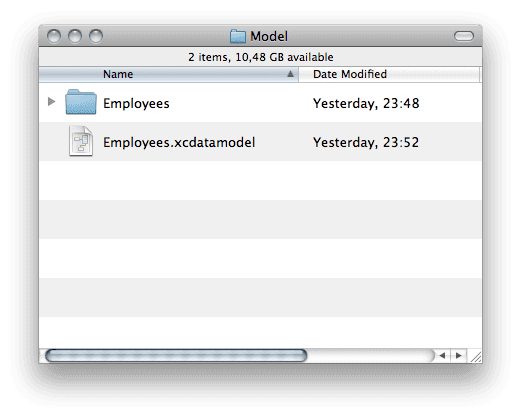This screenshot has height=418, width=520.
Task: Click the Yesterday, 23:48 date entry
Action: [x=366, y=103]
